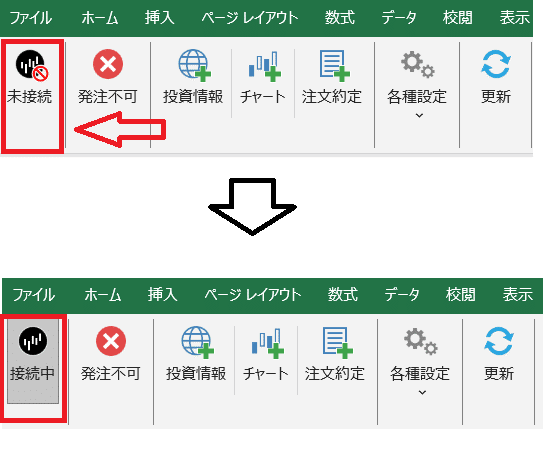Add チャート from upper ribbon

click(265, 66)
